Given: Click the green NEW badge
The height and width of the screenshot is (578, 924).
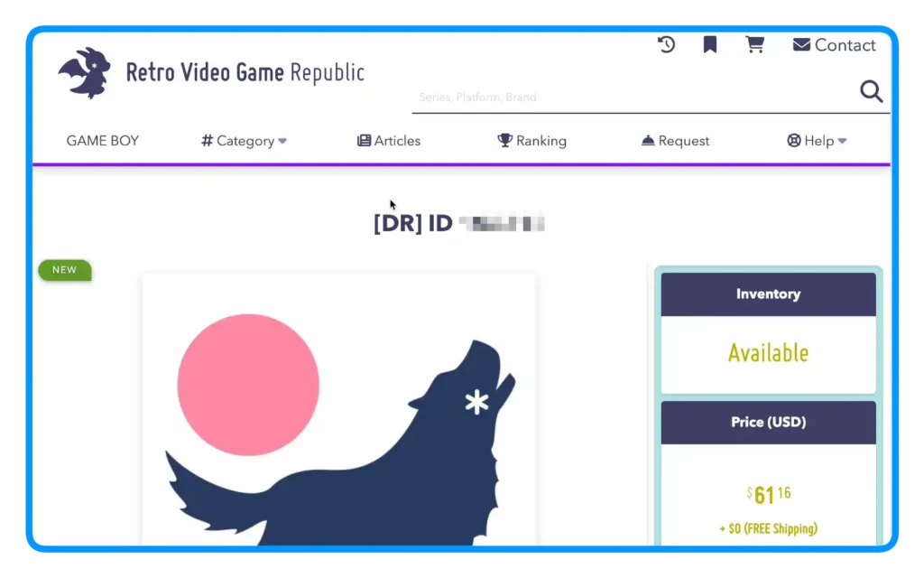Looking at the screenshot, I should (x=64, y=270).
